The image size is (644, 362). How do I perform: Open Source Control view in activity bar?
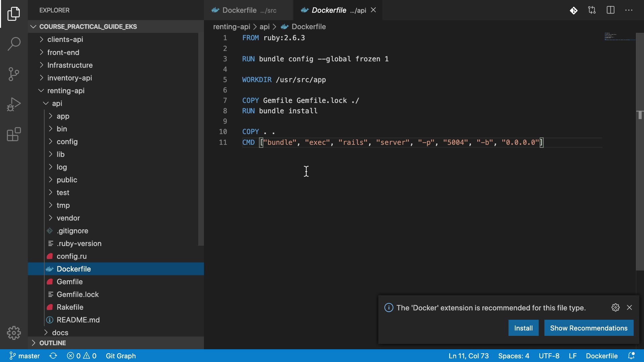[14, 74]
